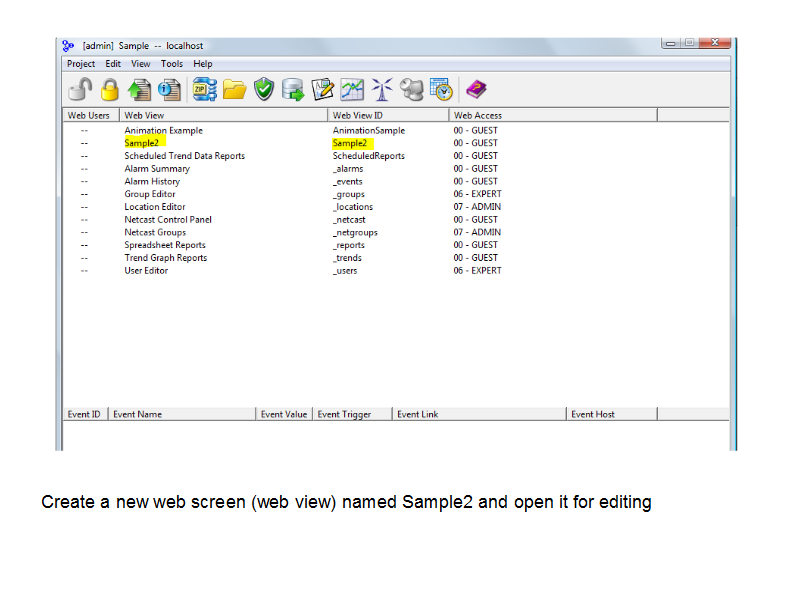Select the Trend Graph Reports web view
The height and width of the screenshot is (600, 800).
pos(165,258)
